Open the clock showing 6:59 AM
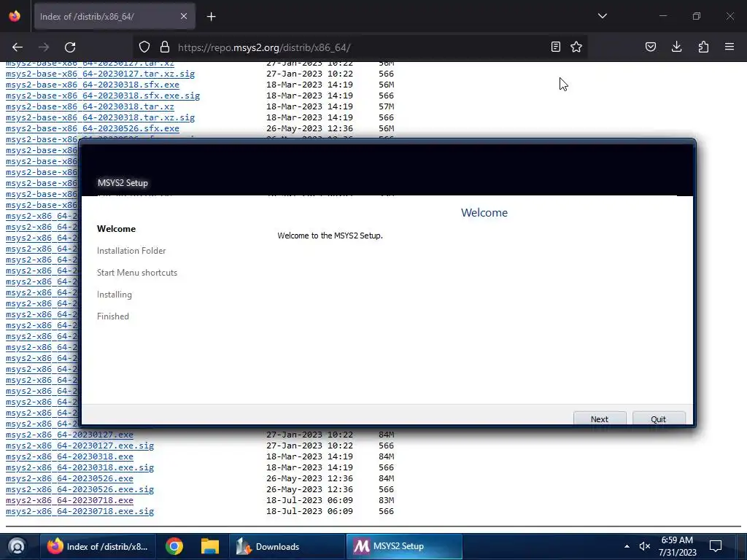Image resolution: width=747 pixels, height=560 pixels. pos(678,546)
